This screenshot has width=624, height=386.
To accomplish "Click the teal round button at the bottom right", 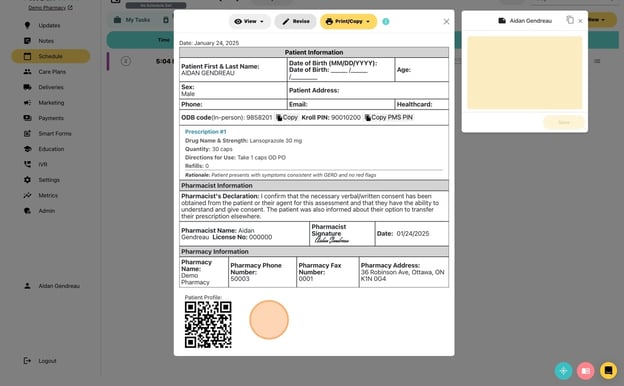I will [564, 371].
